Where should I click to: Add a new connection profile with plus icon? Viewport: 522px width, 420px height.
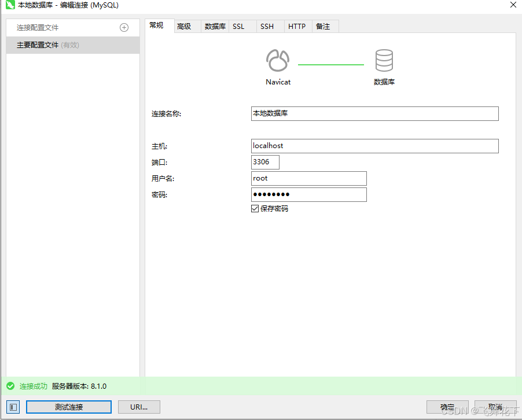[x=124, y=28]
